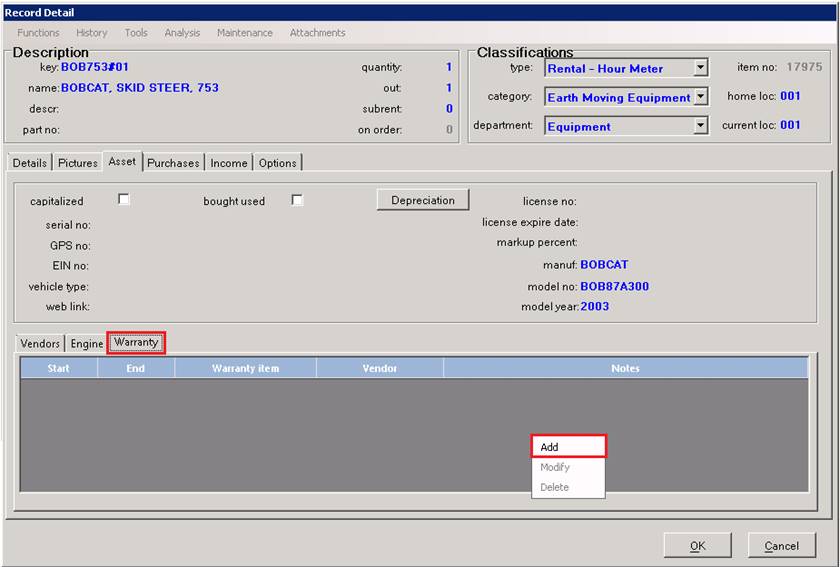The width and height of the screenshot is (840, 567).
Task: Expand the type dropdown showing Rental - Hour Meter
Action: [x=700, y=68]
